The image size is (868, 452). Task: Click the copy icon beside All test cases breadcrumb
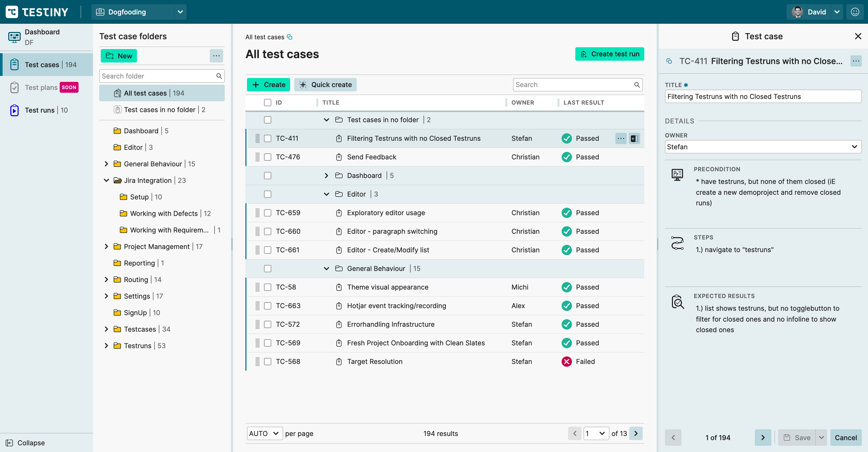289,37
